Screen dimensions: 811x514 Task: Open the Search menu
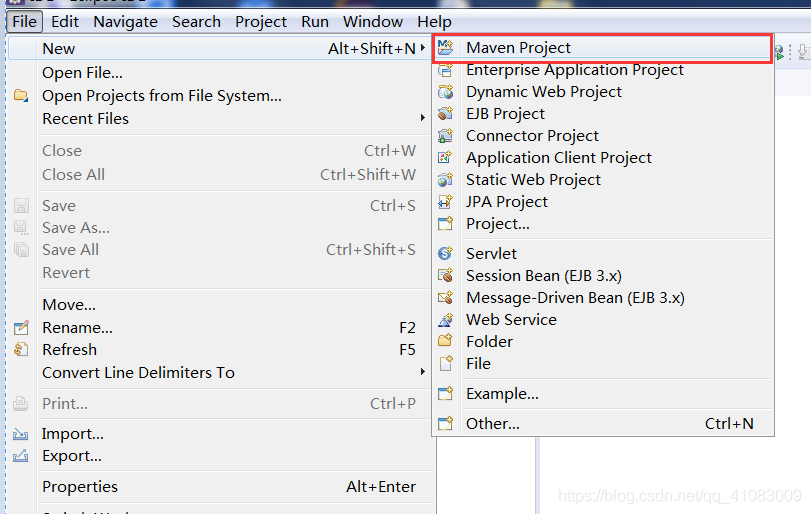click(197, 22)
